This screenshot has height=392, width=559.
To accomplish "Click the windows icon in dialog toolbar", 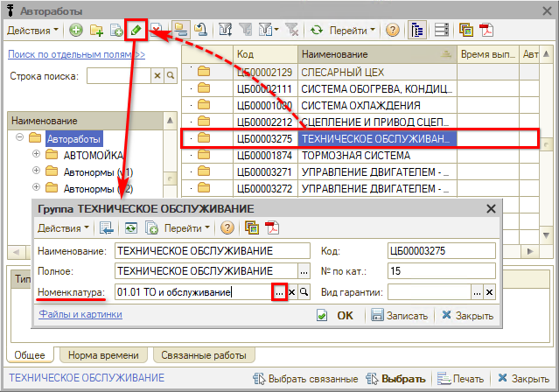I will (x=252, y=227).
